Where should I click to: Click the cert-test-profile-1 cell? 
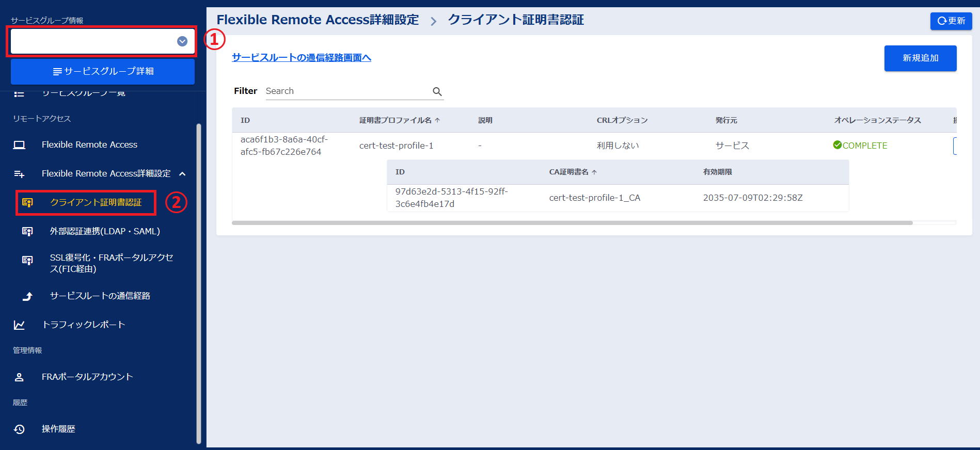397,146
